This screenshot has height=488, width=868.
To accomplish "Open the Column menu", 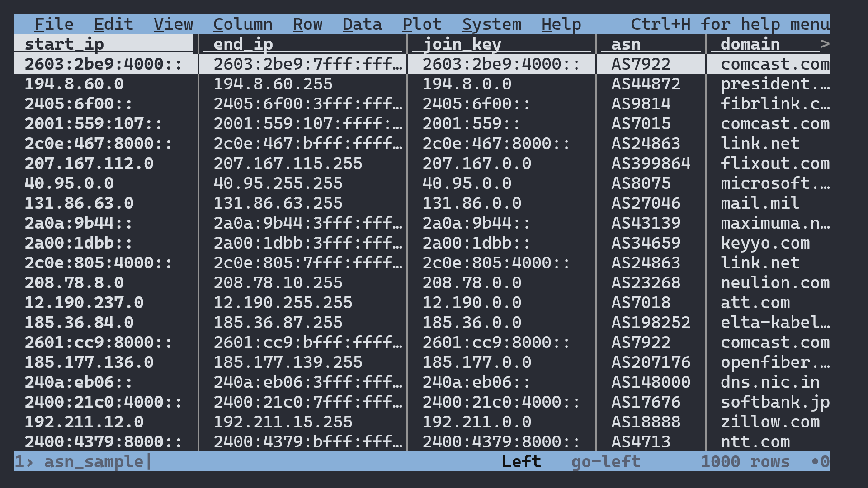I will click(x=243, y=24).
